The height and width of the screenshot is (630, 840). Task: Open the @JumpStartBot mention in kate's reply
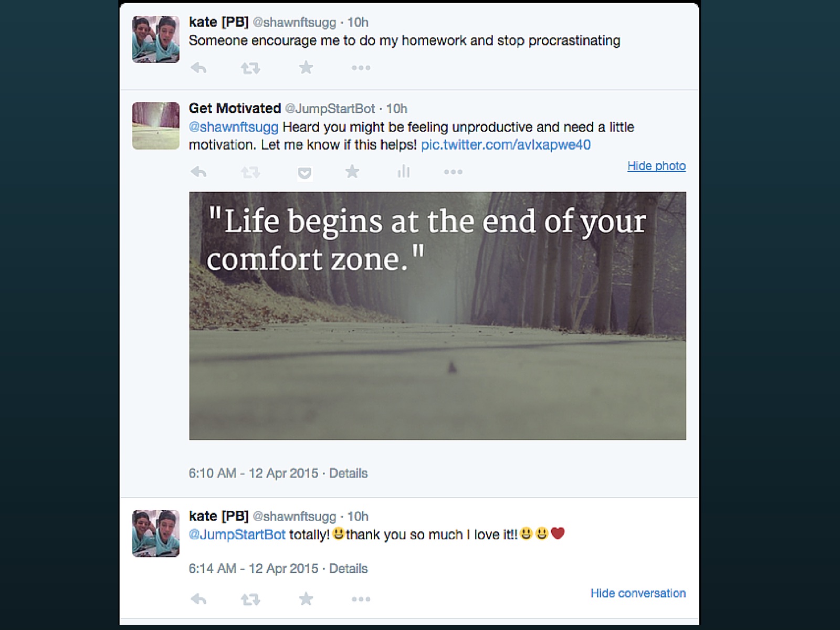click(237, 534)
